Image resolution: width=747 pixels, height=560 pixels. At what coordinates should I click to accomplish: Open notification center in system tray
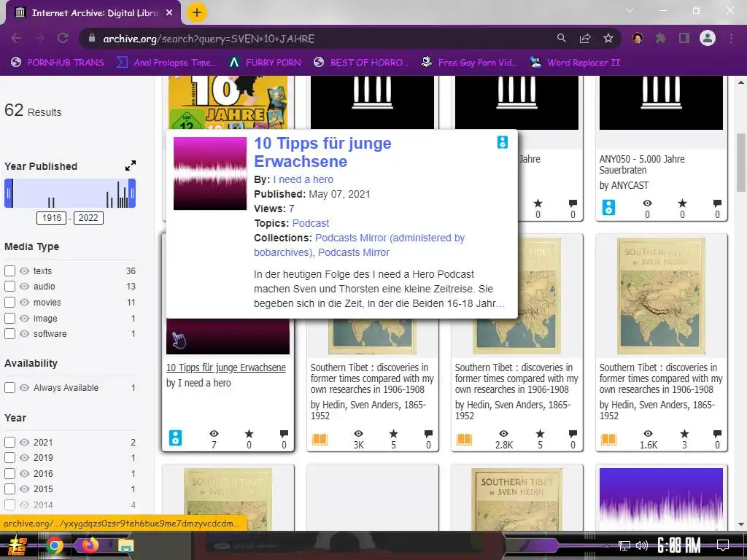(x=723, y=545)
